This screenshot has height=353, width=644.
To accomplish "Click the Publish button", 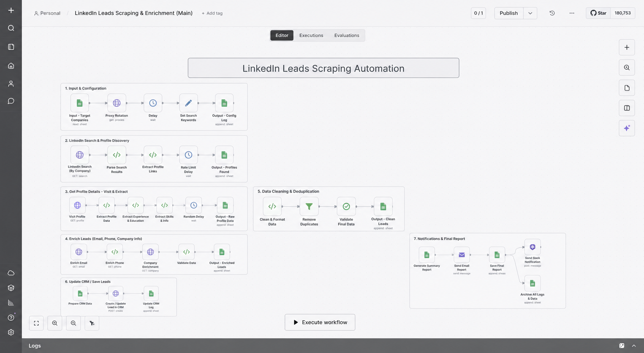I will pyautogui.click(x=509, y=13).
